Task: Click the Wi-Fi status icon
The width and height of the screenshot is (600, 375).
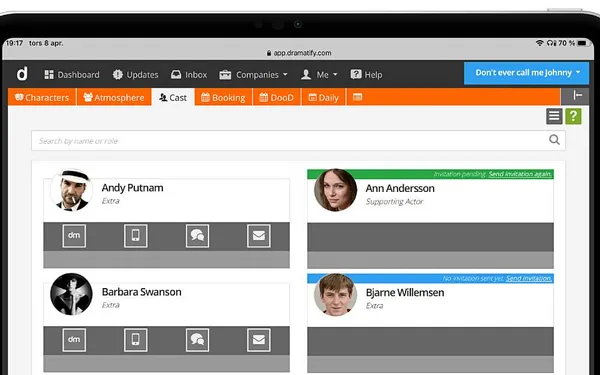Action: [540, 43]
